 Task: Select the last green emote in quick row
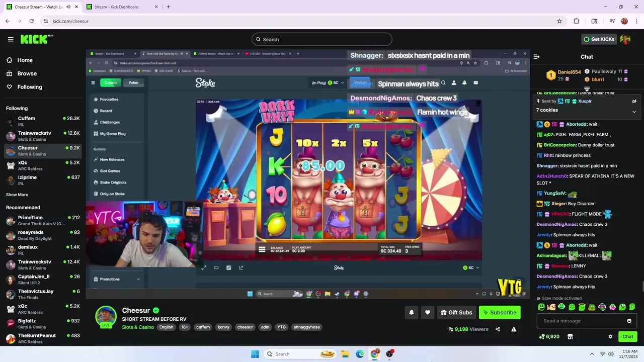632,307
